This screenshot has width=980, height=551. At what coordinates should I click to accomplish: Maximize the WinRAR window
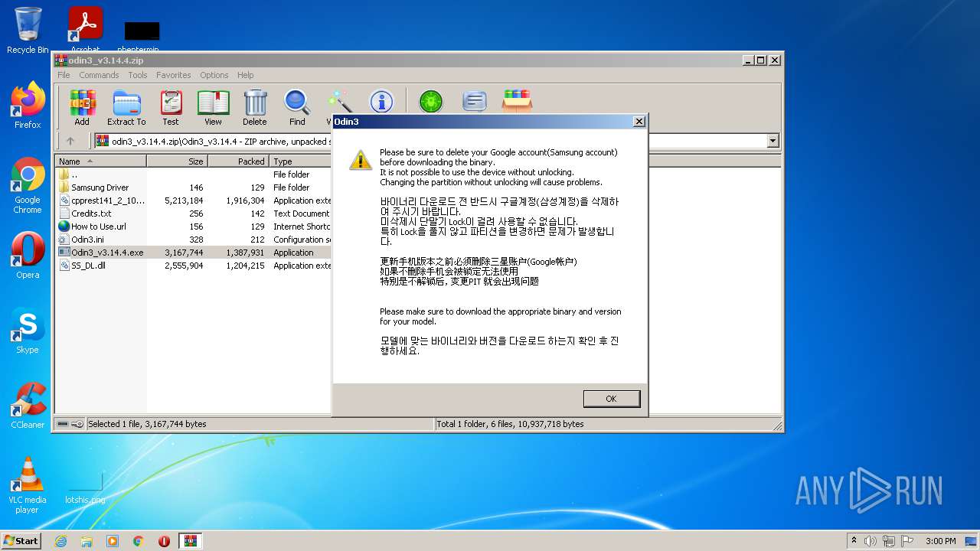760,60
